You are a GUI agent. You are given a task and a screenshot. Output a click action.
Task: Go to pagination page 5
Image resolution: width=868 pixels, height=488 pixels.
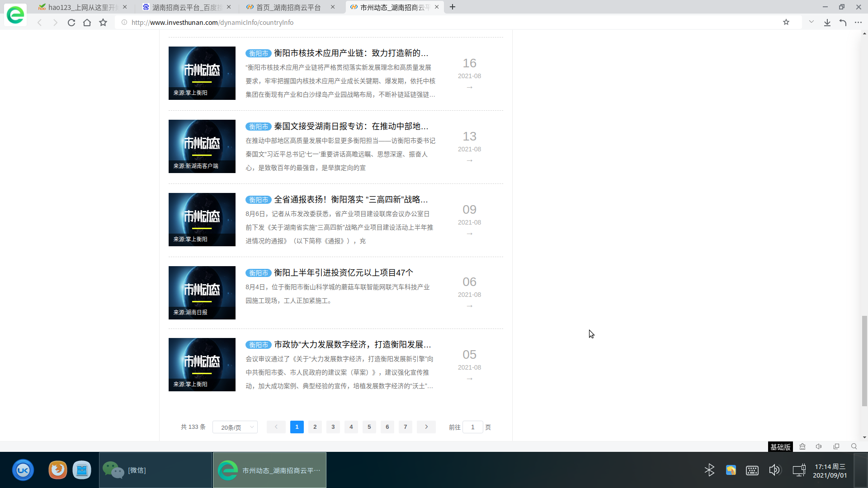369,427
